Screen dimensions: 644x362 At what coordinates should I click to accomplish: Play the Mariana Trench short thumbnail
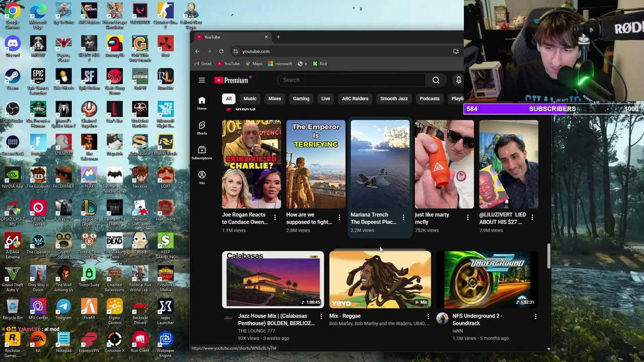coord(380,164)
